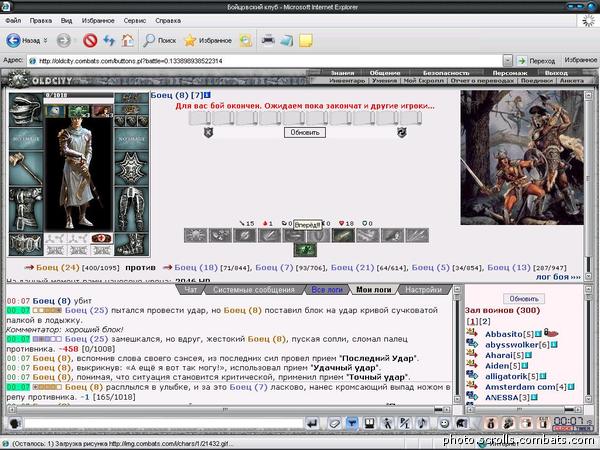The width and height of the screenshot is (600, 450).
Task: Open the Правка menu
Action: (41, 21)
